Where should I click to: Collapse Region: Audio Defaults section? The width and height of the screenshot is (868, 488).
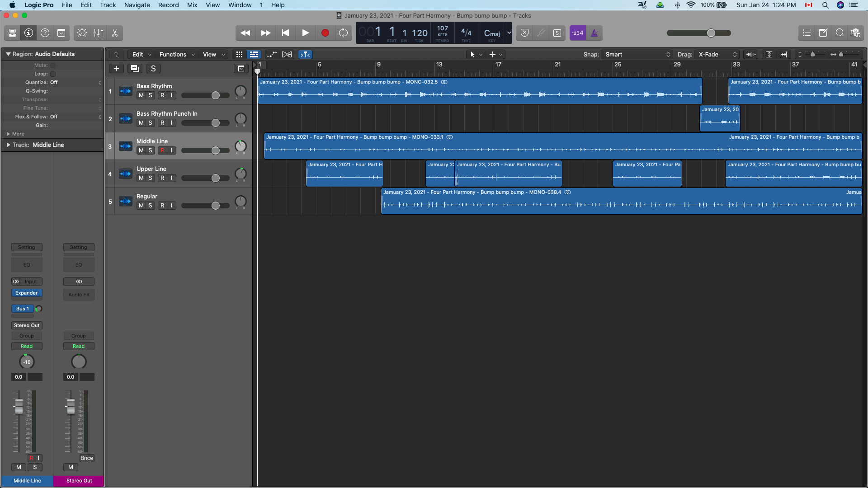coord(8,54)
